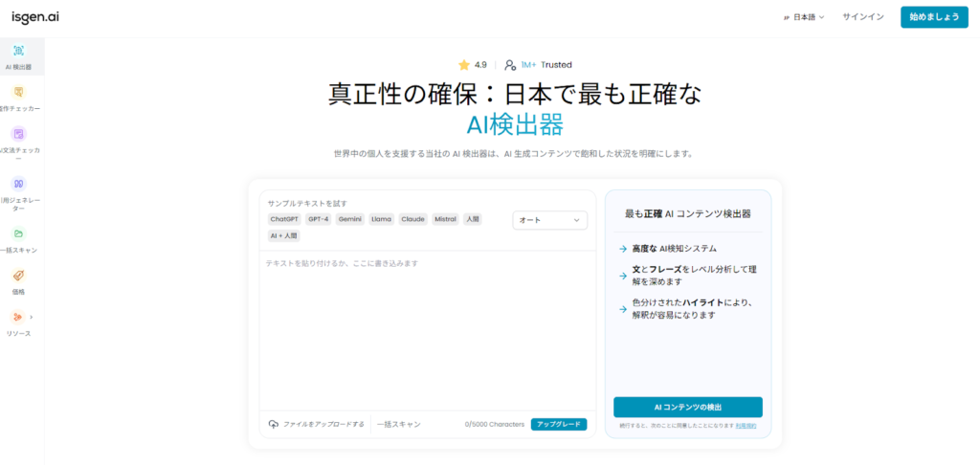This screenshot has width=980, height=465.
Task: Click the isgen.ai logo
Action: pos(34,16)
